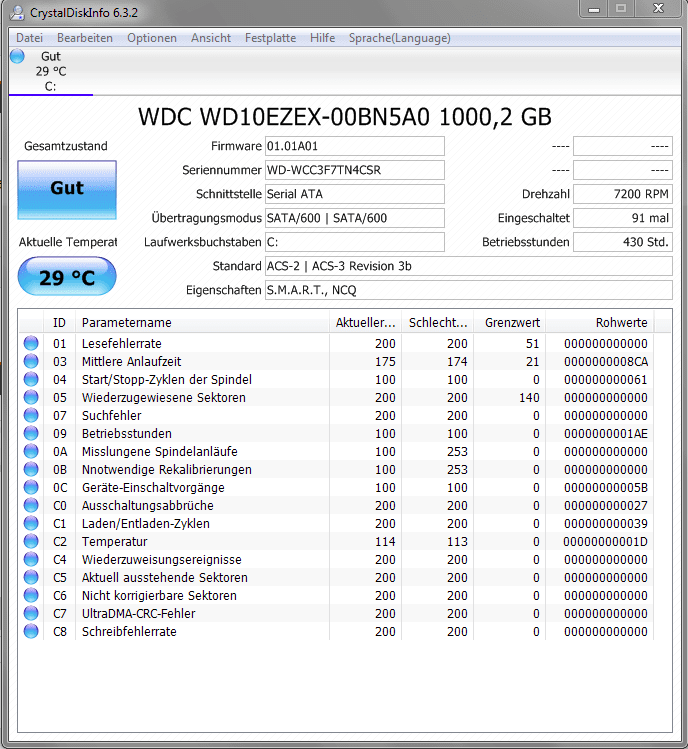Click the Seriennummer field WD-WCC3F7TN4CSR
The width and height of the screenshot is (688, 749).
[x=355, y=170]
